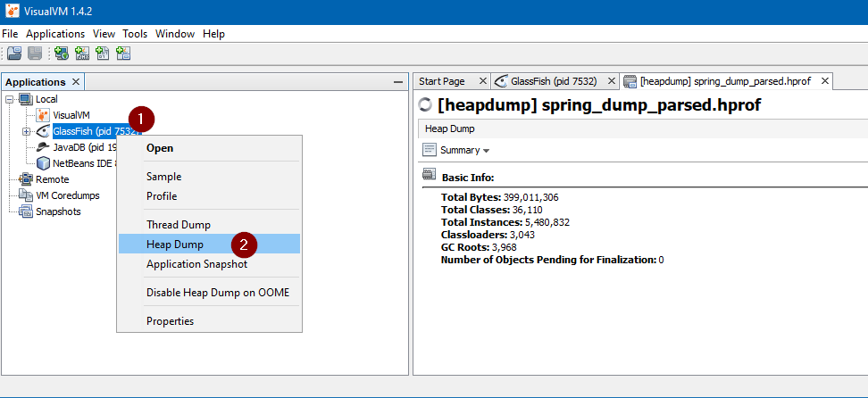868x398 pixels.
Task: Click the heapdump spring_dump_parsed.hprof heading
Action: [x=599, y=105]
